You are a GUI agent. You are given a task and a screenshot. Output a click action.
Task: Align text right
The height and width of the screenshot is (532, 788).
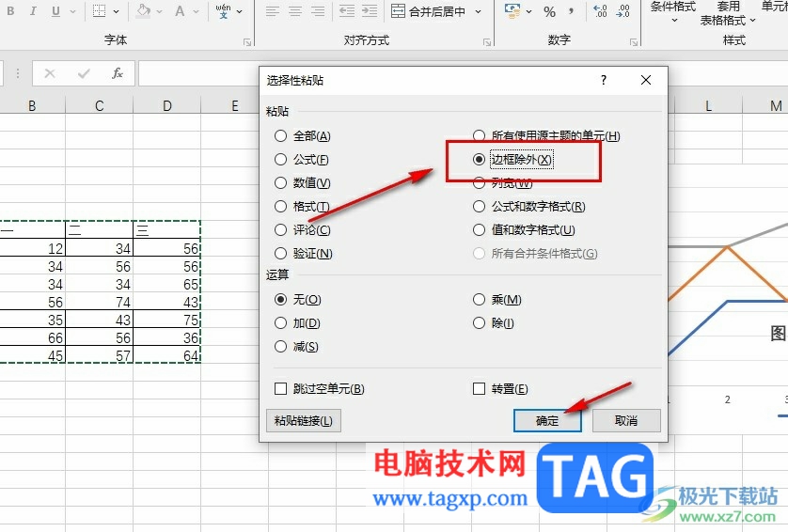pyautogui.click(x=318, y=11)
